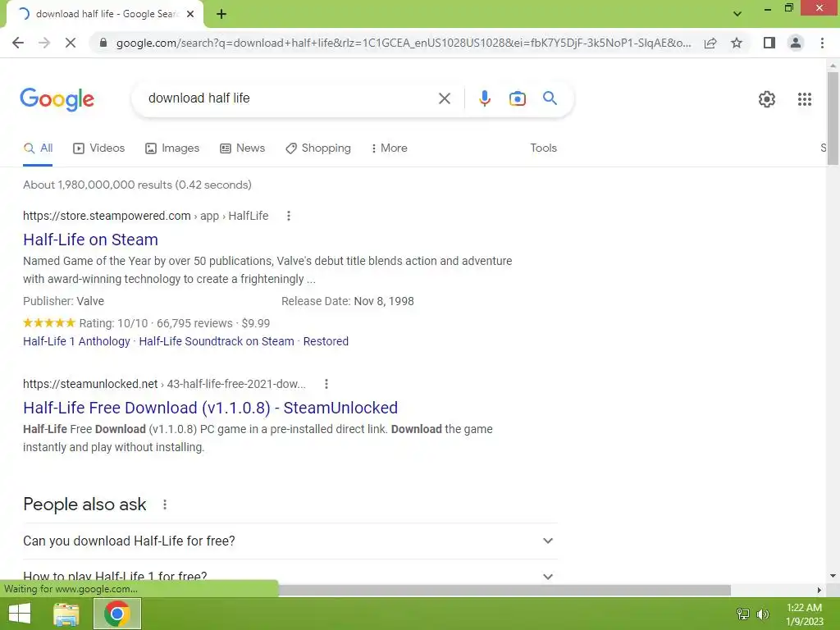This screenshot has height=630, width=840.
Task: Click the 'Rating: 10/10' stars line
Action: pos(146,323)
